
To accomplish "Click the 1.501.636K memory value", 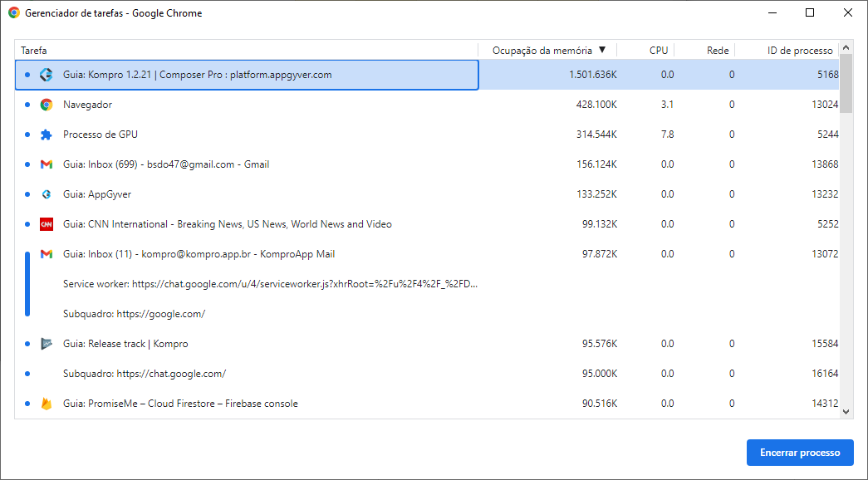I will click(593, 75).
